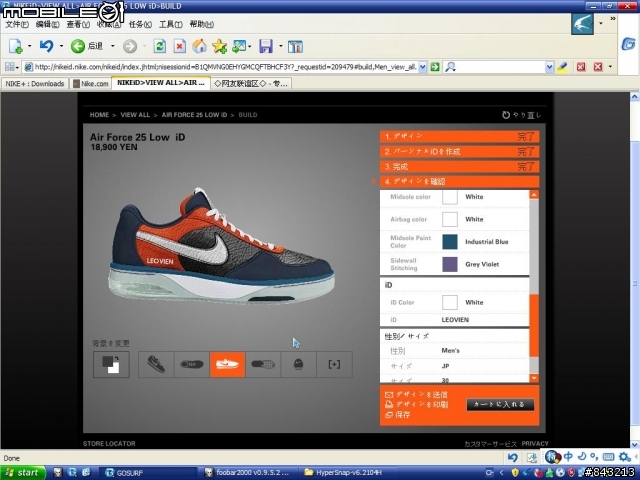Click the design summary scroll up arrow
The image size is (640, 480).
[x=534, y=195]
